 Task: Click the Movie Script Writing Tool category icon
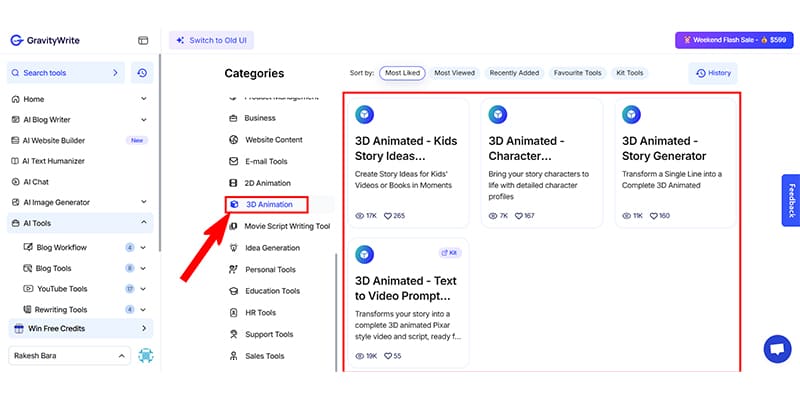click(x=234, y=226)
